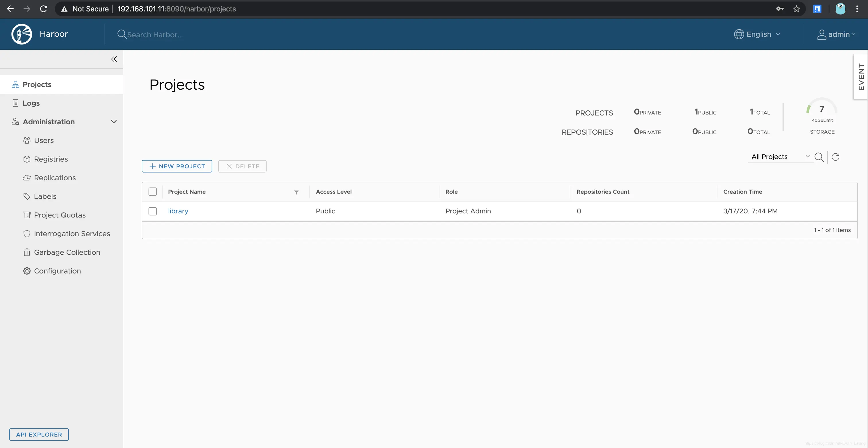Open the saved passwords key icon

click(780, 9)
